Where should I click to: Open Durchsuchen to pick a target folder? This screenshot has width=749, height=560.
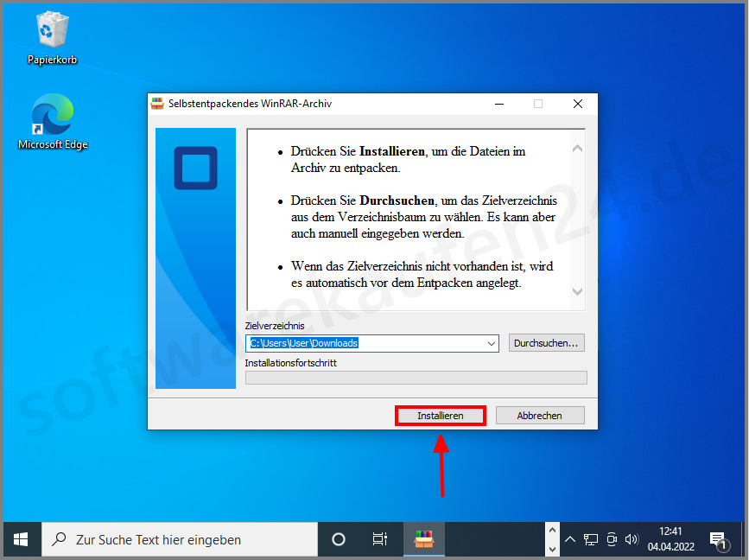pos(546,342)
